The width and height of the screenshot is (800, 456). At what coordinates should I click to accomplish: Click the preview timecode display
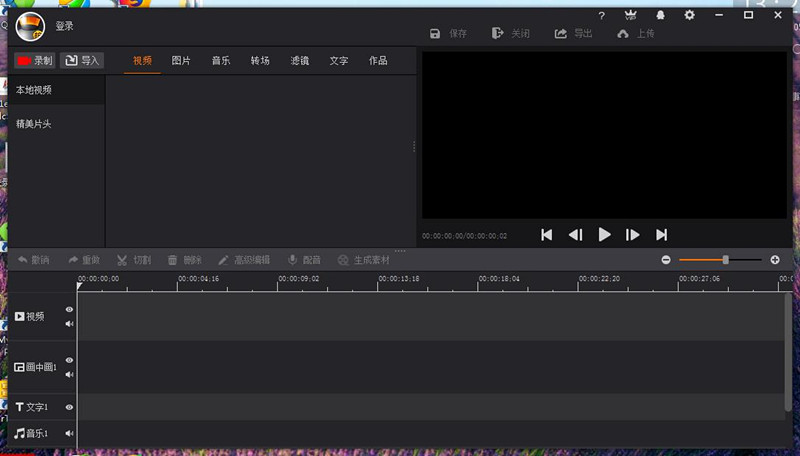point(464,236)
